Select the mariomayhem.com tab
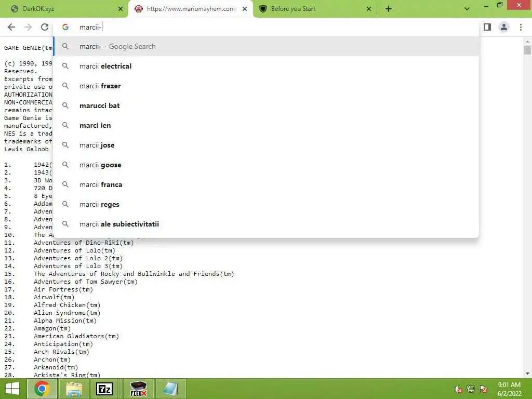The image size is (532, 399). click(191, 9)
